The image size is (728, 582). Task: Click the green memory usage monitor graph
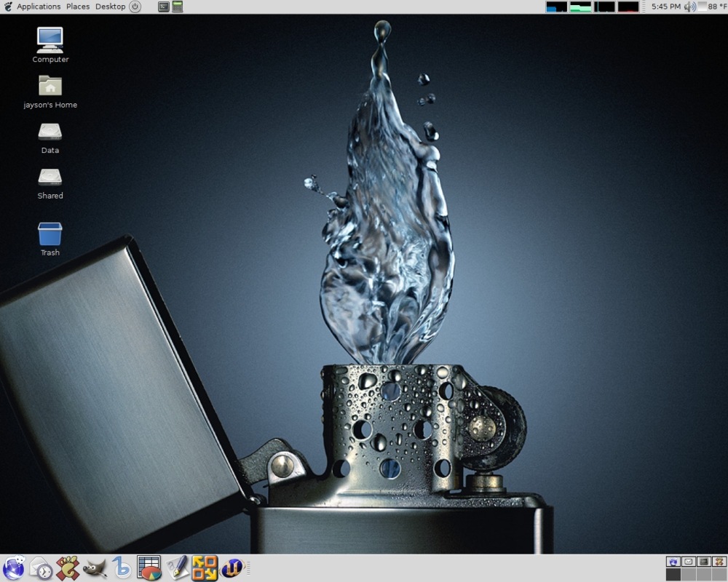click(580, 7)
